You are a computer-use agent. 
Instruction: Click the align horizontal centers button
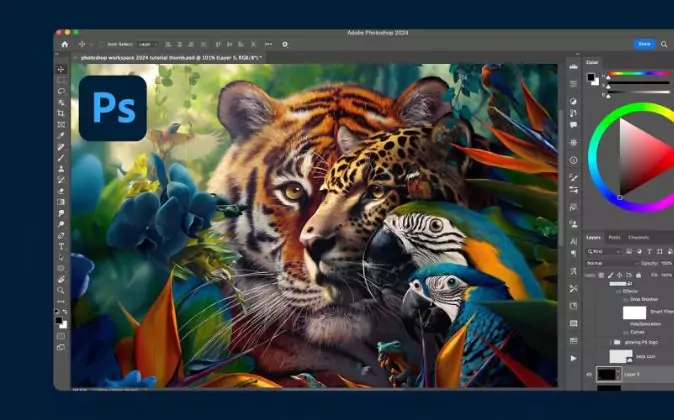coord(179,44)
